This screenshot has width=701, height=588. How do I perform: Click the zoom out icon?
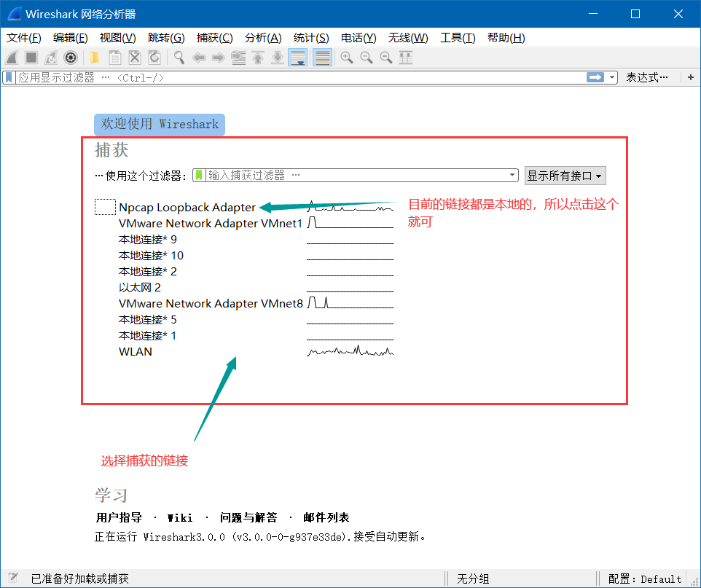pos(367,58)
